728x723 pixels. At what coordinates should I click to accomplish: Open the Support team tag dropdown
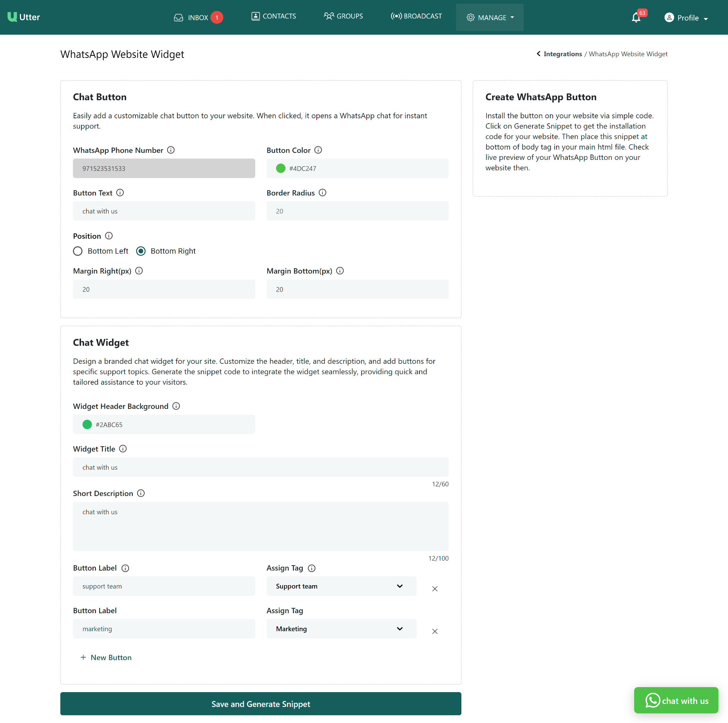click(341, 586)
